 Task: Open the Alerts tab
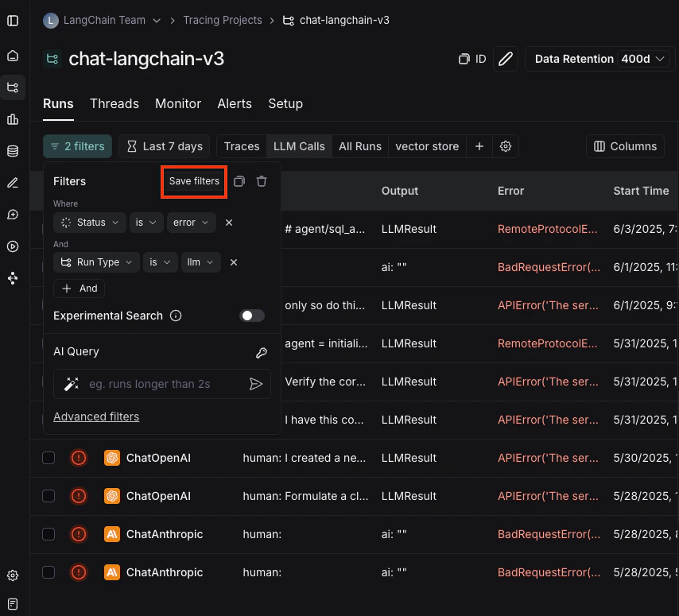click(x=235, y=104)
